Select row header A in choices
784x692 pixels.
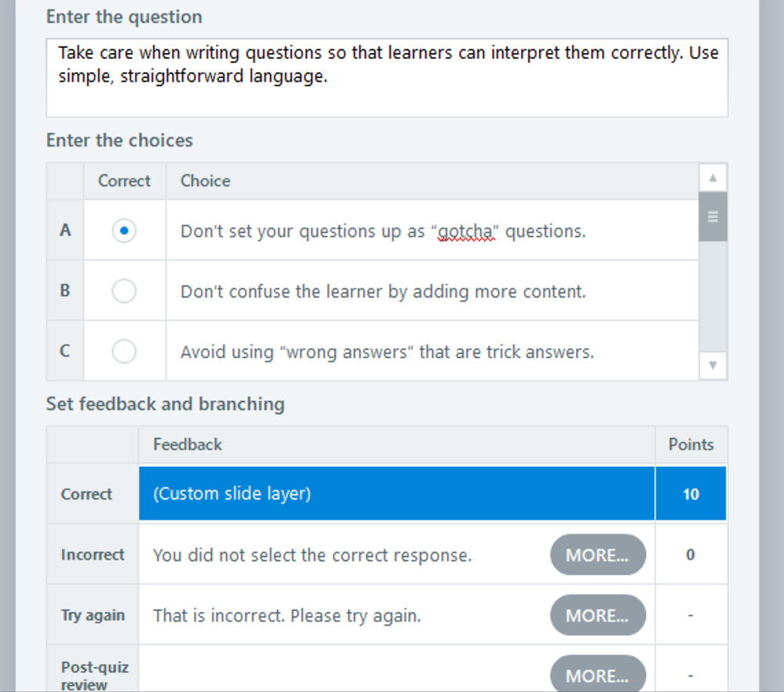coord(65,231)
